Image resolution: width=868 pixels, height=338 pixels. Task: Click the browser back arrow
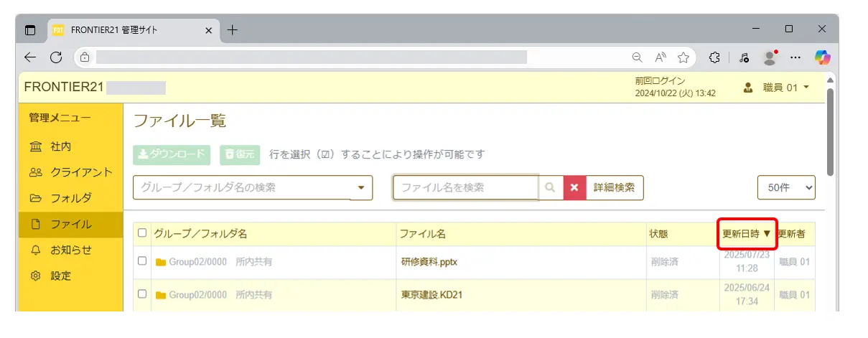(x=30, y=57)
